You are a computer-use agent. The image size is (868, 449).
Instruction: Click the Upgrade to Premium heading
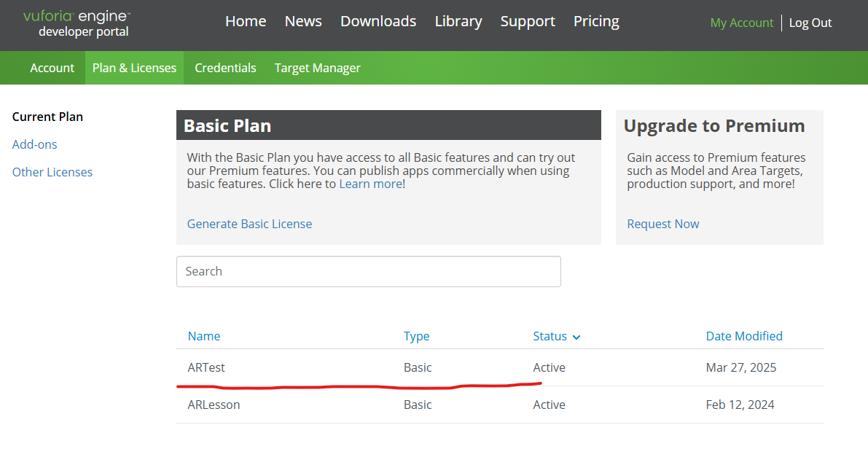point(714,125)
